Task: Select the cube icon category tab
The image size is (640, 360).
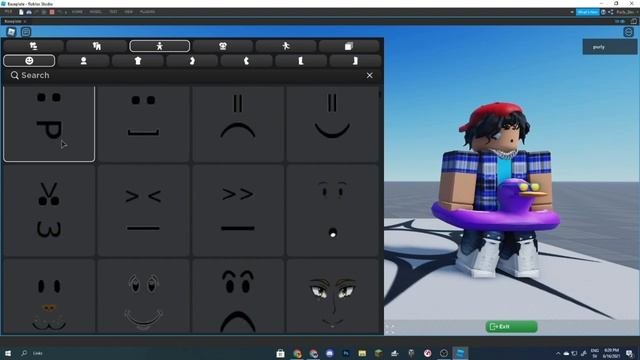Action: point(349,46)
